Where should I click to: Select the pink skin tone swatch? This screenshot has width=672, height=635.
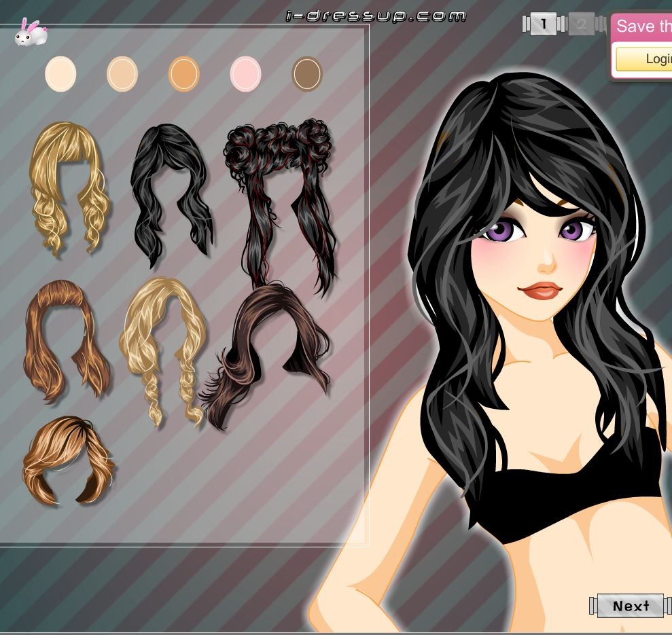pyautogui.click(x=245, y=74)
